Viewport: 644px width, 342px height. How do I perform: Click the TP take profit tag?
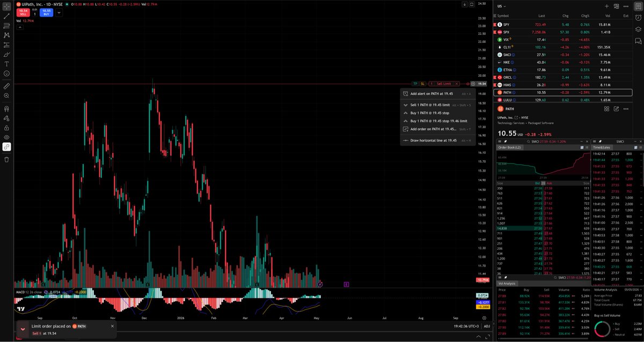click(415, 84)
